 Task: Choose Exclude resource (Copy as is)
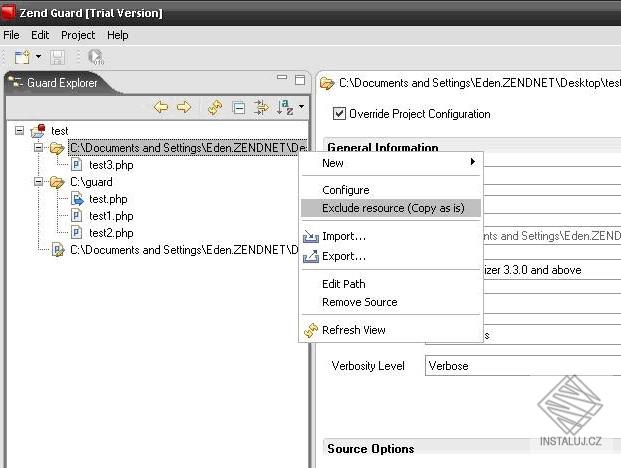point(391,208)
